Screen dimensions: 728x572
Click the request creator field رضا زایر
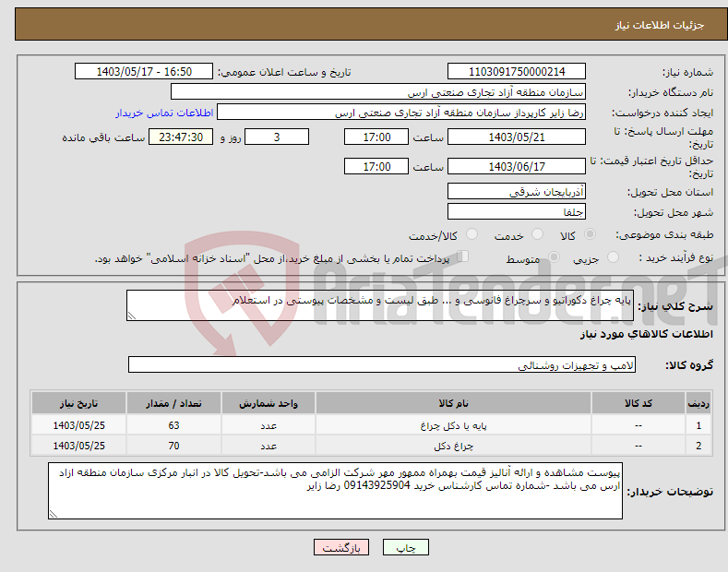pos(401,113)
